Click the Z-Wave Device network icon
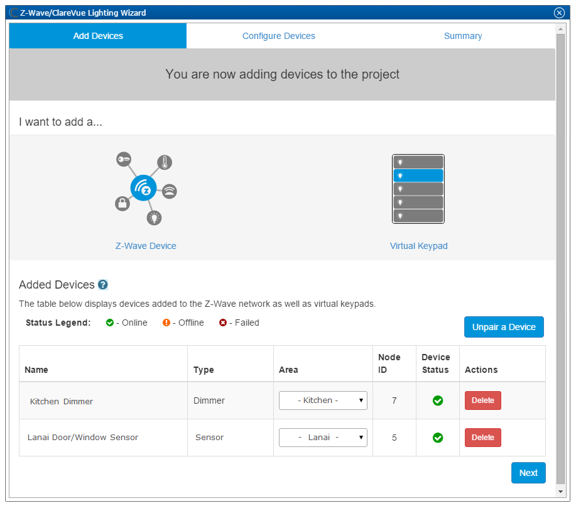The height and width of the screenshot is (506, 580). pyautogui.click(x=146, y=188)
